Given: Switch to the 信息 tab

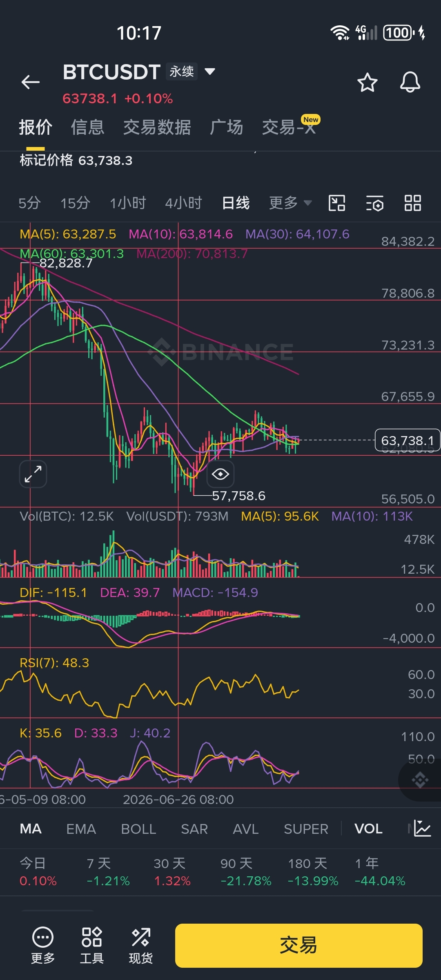Looking at the screenshot, I should tap(87, 127).
